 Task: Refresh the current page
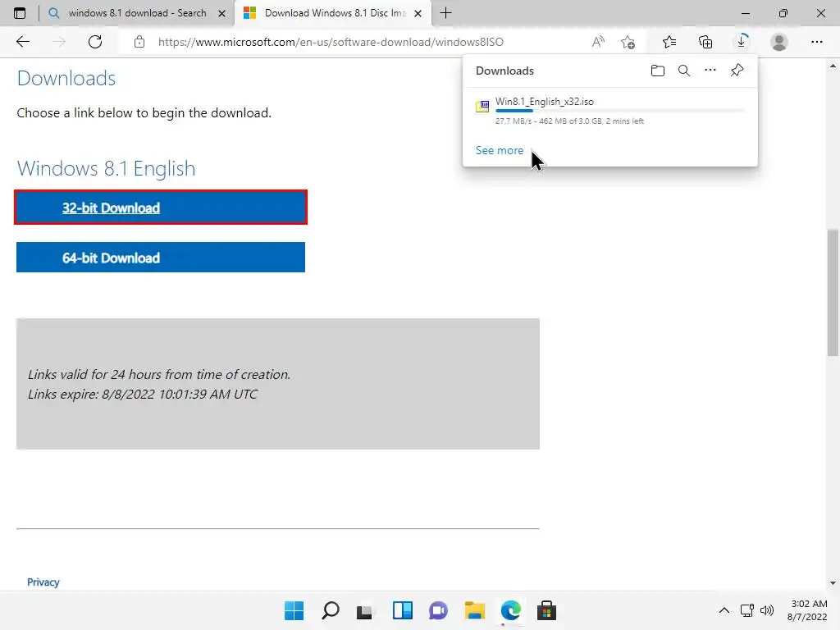(x=95, y=42)
